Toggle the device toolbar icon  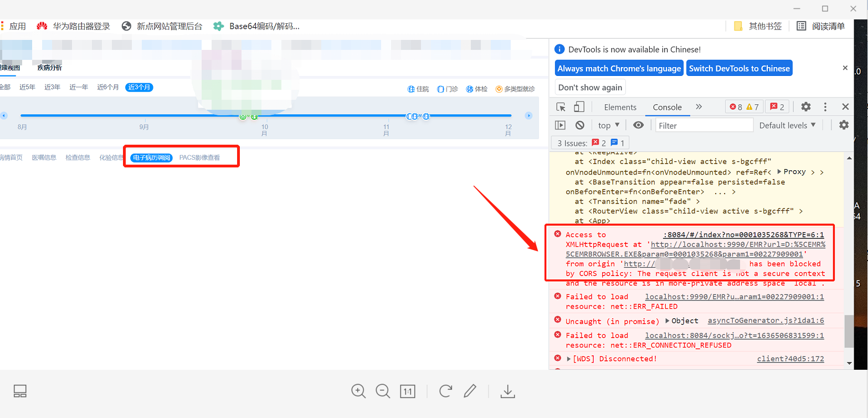[579, 107]
